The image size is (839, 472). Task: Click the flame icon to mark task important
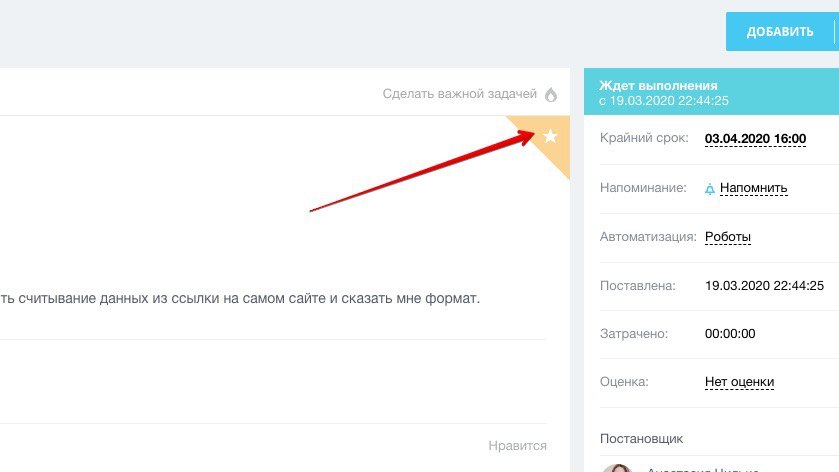[x=551, y=95]
